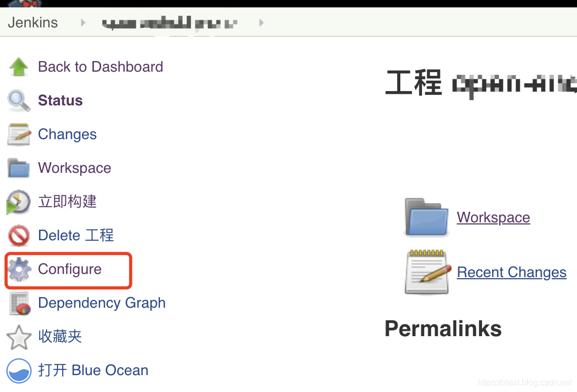The image size is (577, 392).
Task: Click the Blue Ocean circle icon
Action: click(x=19, y=371)
